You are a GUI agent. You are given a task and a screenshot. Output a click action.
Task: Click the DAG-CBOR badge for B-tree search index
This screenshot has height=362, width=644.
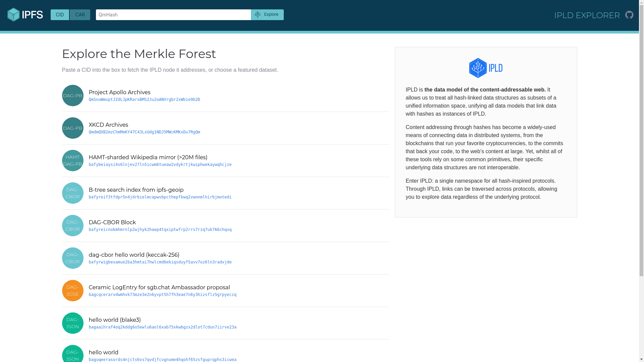pyautogui.click(x=72, y=193)
